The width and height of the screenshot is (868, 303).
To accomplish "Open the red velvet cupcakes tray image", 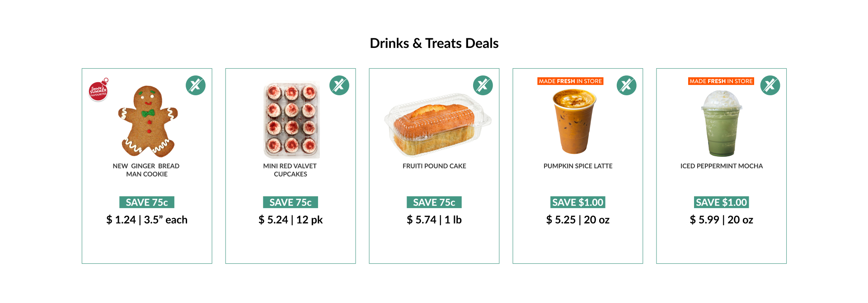I will [291, 120].
